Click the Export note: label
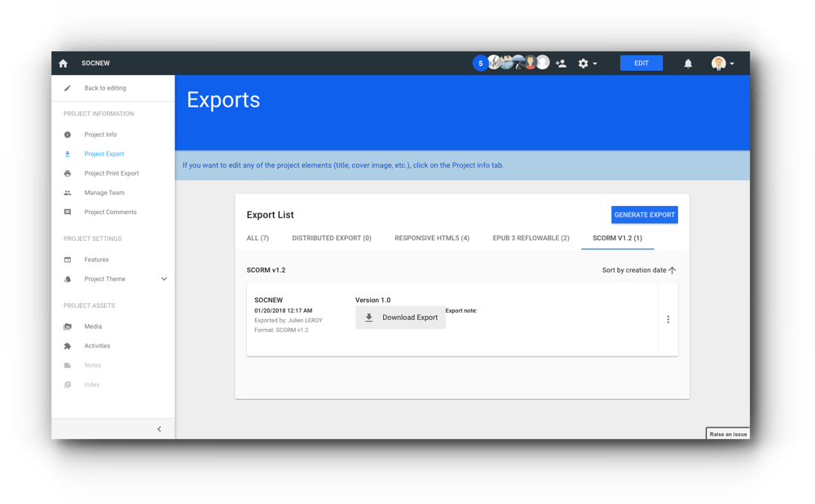The image size is (815, 504). coord(461,311)
